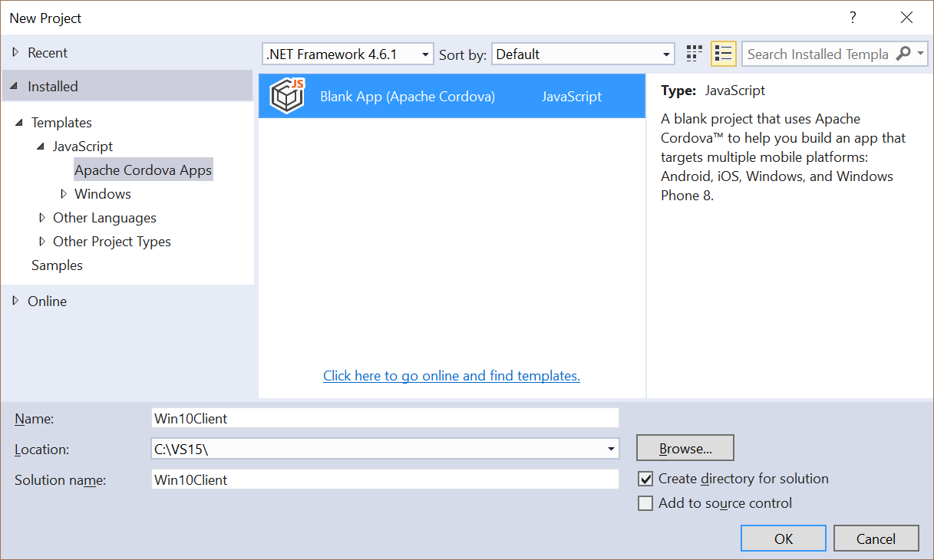The image size is (934, 560).
Task: Open the Location path dropdown arrow
Action: point(612,448)
